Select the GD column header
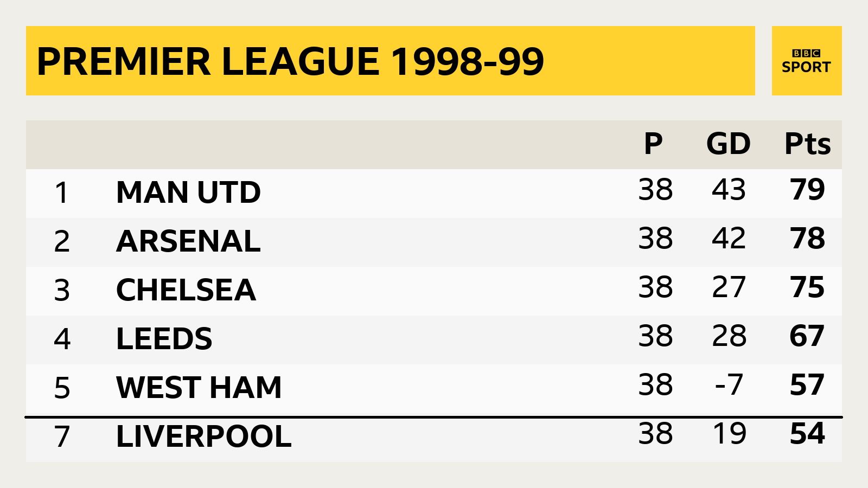 [x=728, y=144]
